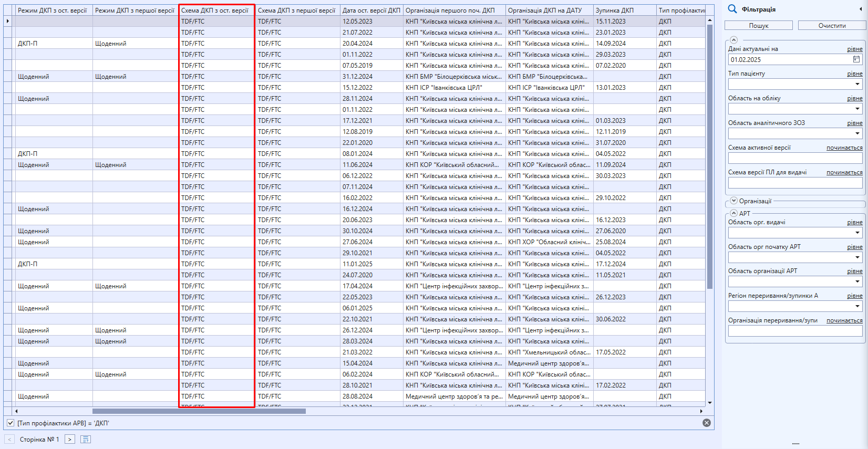Sort by Режим ДКП з ост. версії column header
Image resolution: width=868 pixels, height=449 pixels.
tap(54, 10)
